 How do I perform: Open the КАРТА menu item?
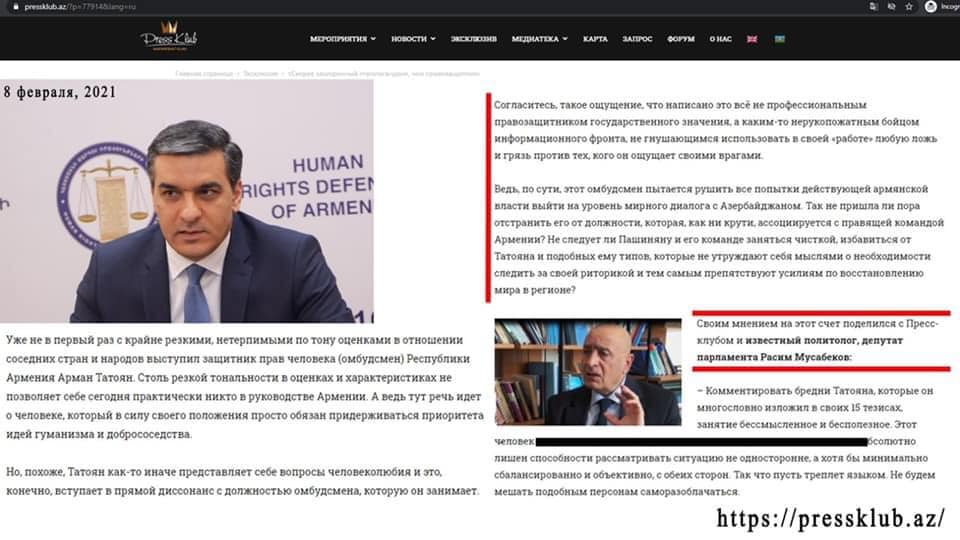coord(595,39)
